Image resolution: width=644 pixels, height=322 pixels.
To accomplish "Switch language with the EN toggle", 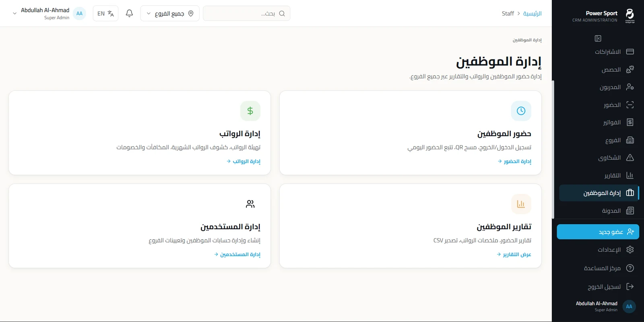I will pyautogui.click(x=105, y=13).
